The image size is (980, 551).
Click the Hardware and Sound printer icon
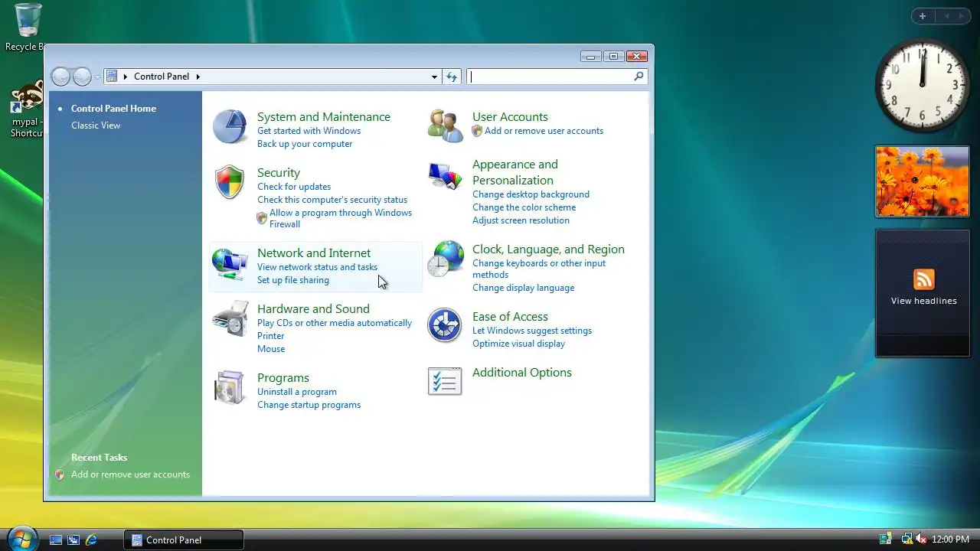click(x=230, y=318)
